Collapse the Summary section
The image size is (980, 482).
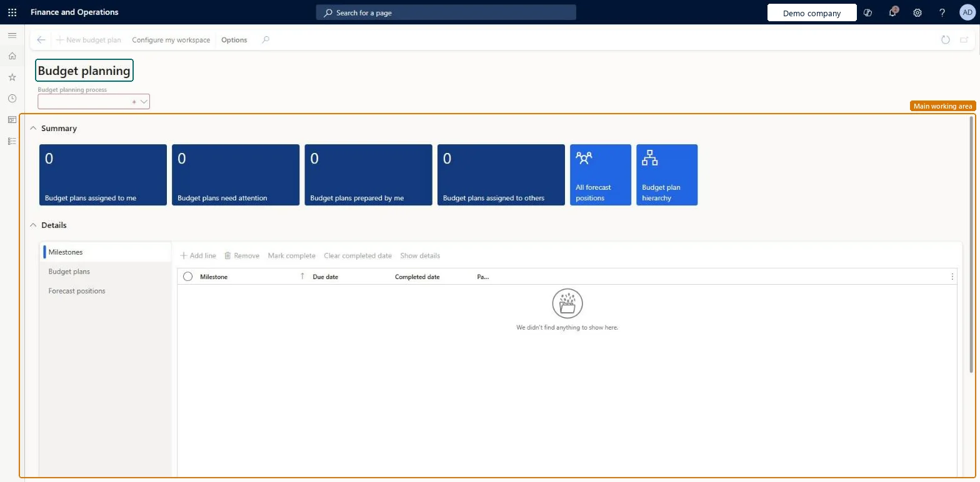[x=33, y=128]
